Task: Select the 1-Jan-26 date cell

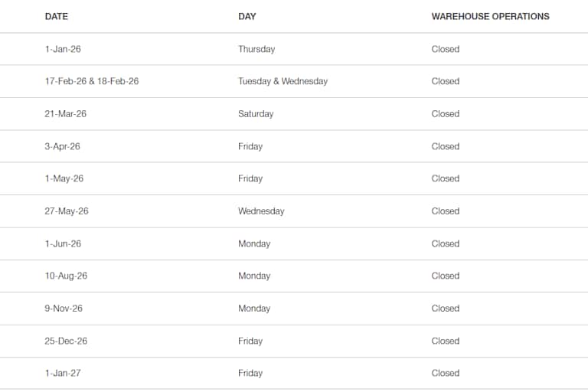Action: (x=63, y=49)
